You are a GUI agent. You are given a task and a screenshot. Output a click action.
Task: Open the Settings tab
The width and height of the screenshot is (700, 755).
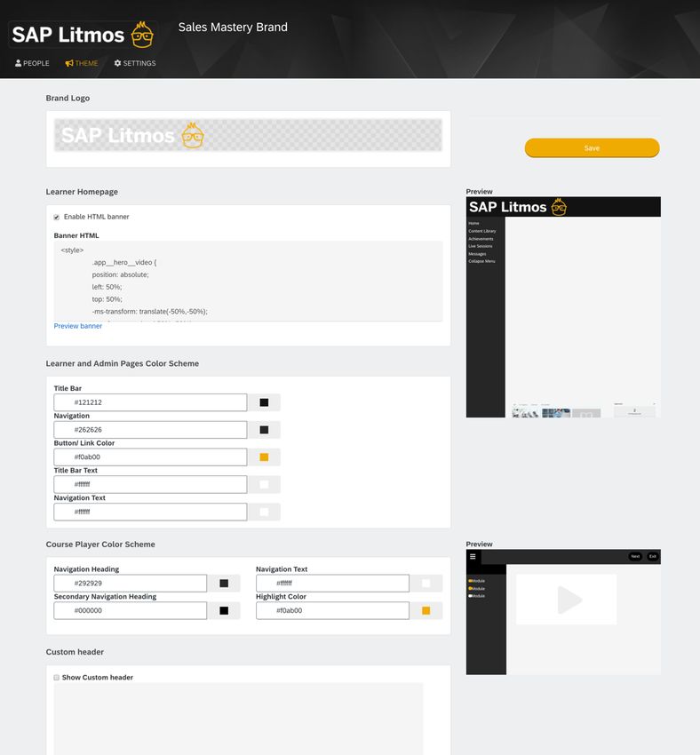click(x=135, y=63)
